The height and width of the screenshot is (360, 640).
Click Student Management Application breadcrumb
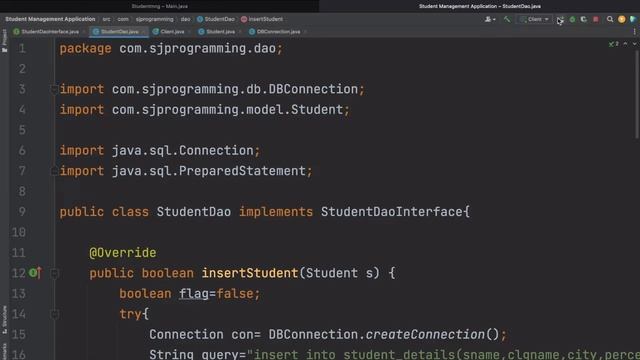click(x=50, y=19)
